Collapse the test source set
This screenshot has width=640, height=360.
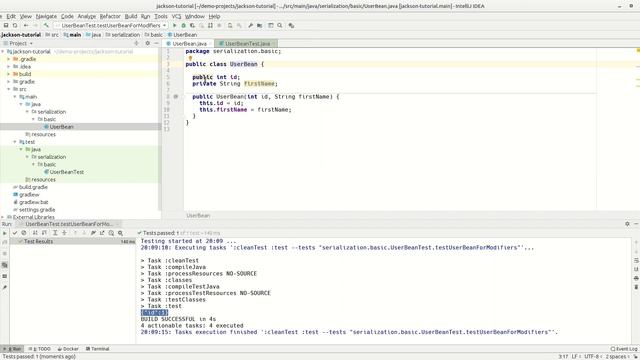pos(15,142)
